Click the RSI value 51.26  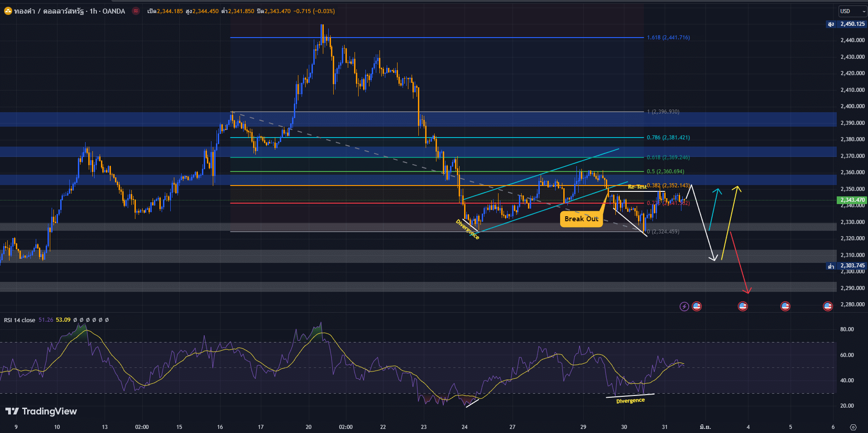[46, 320]
